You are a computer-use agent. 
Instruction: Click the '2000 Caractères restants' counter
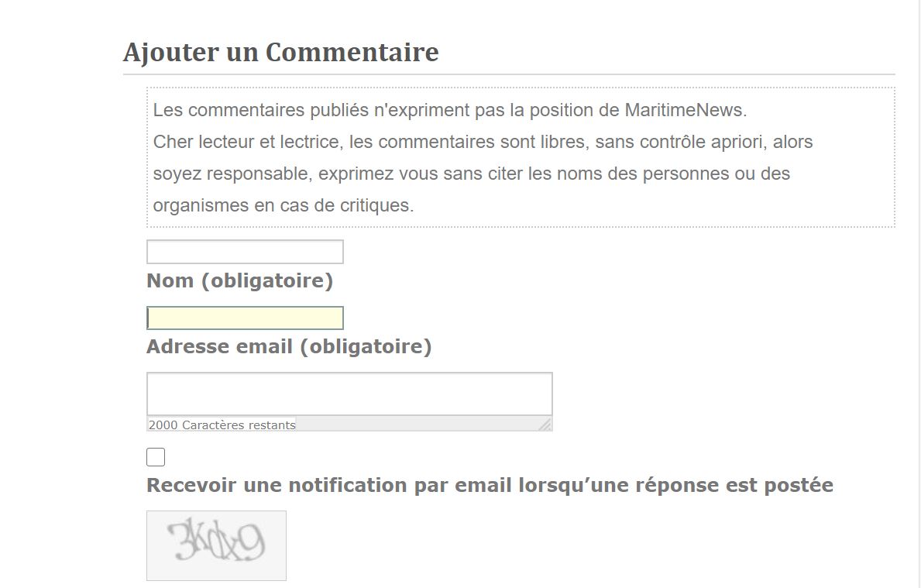pyautogui.click(x=222, y=425)
